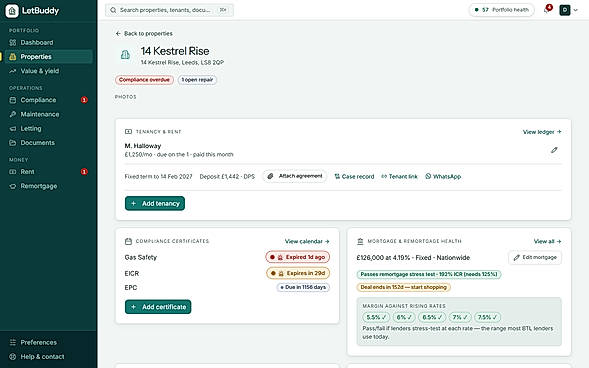Click Compliance overdue tag
This screenshot has height=368, width=589.
(x=144, y=80)
